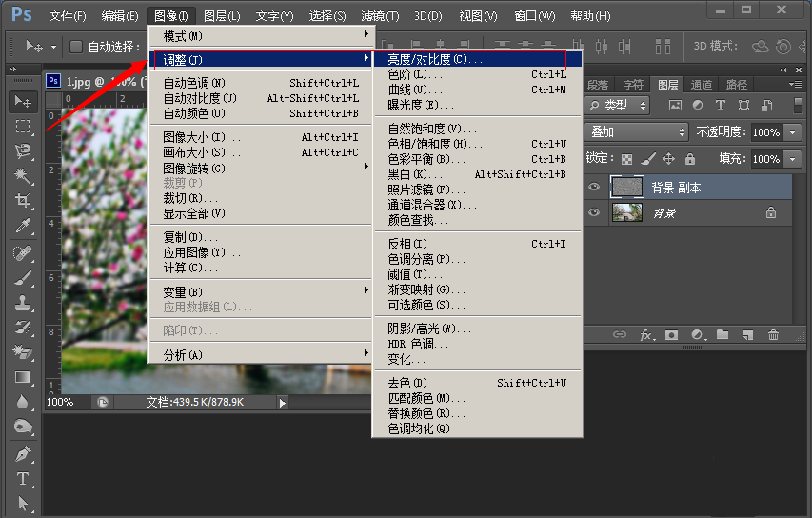Hide the 背景 副本 layer using eye icon
The width and height of the screenshot is (812, 518).
coord(594,188)
